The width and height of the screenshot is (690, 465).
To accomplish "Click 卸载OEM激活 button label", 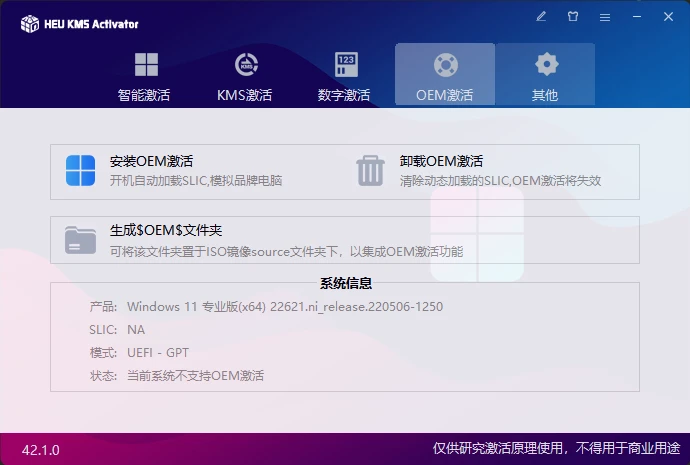I will (441, 161).
